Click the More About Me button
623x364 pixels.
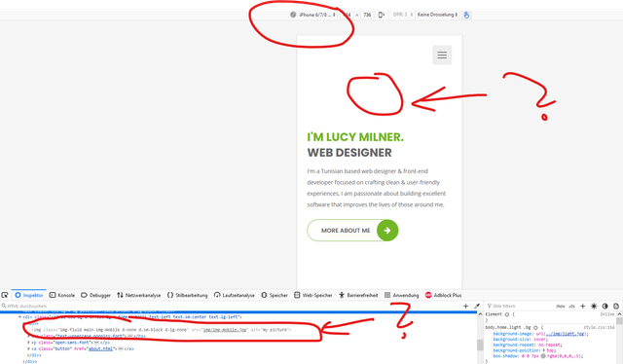(352, 230)
